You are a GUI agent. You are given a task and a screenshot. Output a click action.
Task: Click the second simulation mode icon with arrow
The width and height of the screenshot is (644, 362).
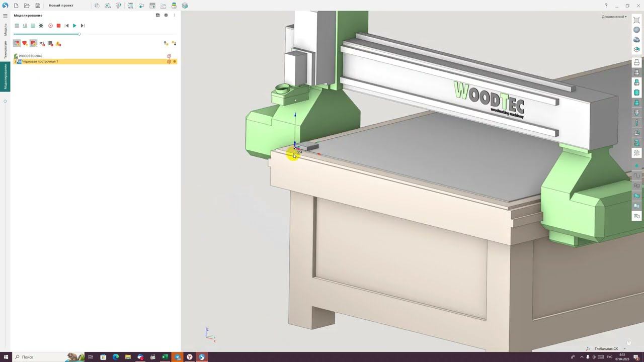pyautogui.click(x=25, y=26)
